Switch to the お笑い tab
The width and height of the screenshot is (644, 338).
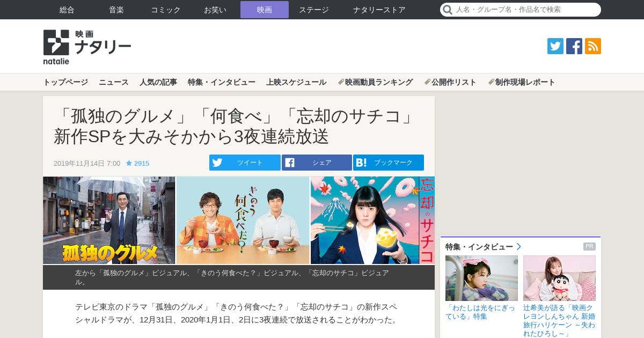coord(215,10)
